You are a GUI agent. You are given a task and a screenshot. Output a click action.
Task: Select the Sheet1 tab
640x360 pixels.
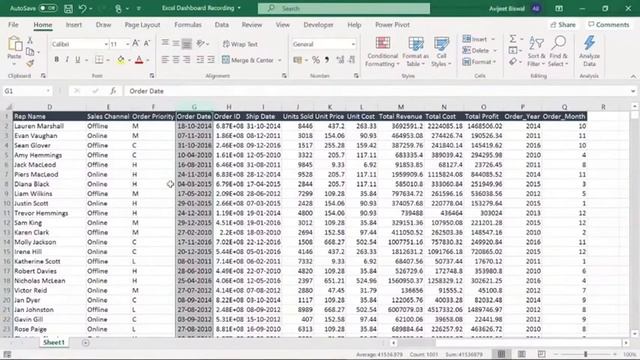[54, 342]
